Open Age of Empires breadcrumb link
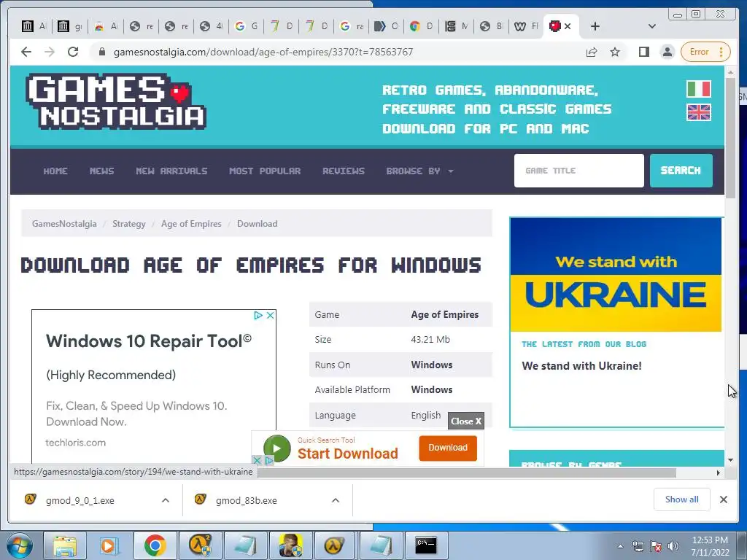 pyautogui.click(x=191, y=223)
